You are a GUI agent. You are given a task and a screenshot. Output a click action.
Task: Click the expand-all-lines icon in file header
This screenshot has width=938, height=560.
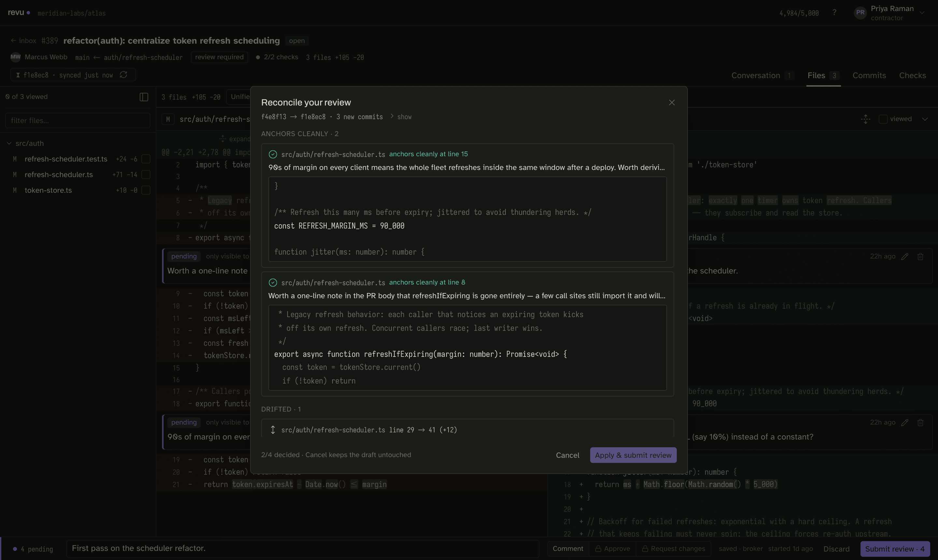tap(865, 119)
